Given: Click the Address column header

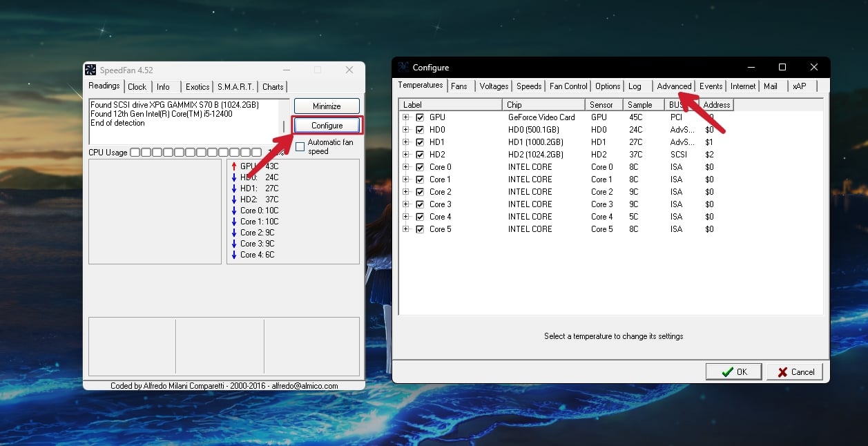Looking at the screenshot, I should point(717,105).
